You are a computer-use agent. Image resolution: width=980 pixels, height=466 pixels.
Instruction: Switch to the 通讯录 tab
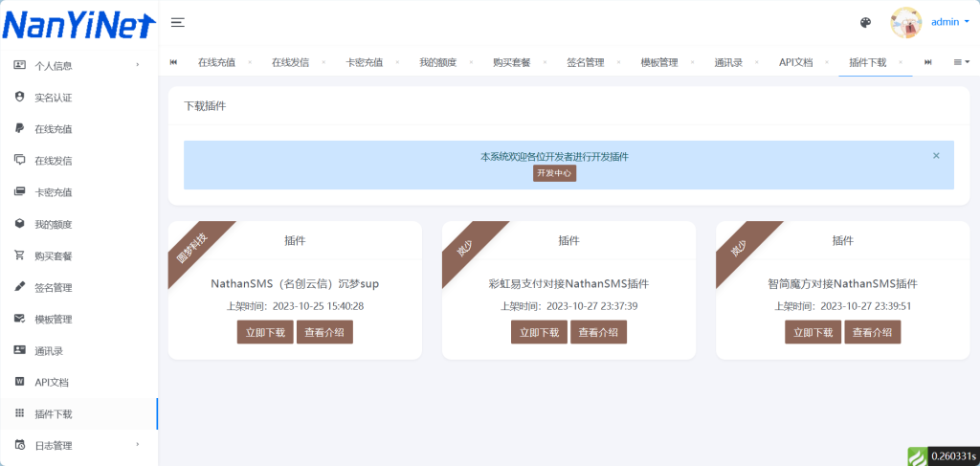click(728, 62)
